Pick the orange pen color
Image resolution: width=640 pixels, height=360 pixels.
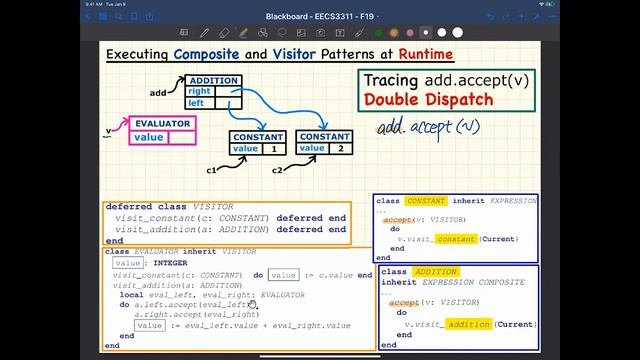[x=394, y=33]
